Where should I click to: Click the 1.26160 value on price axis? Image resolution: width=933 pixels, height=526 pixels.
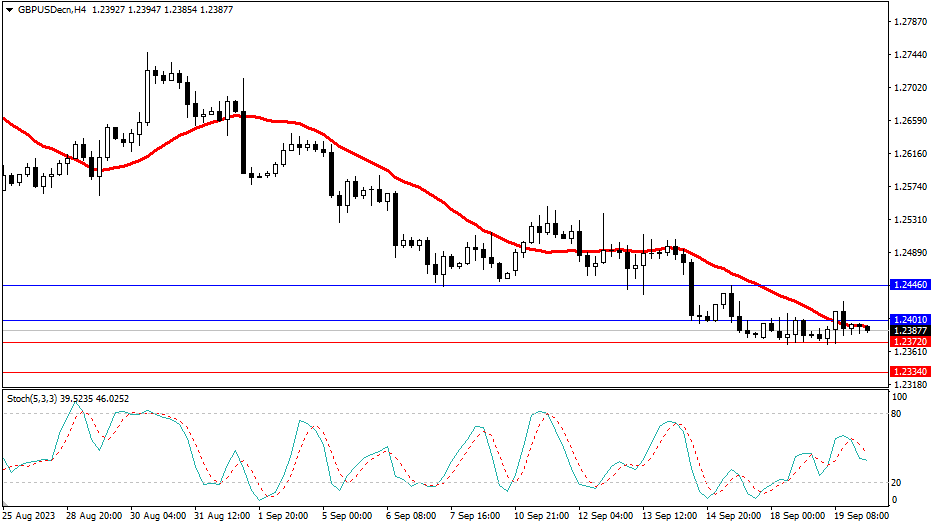pyautogui.click(x=910, y=154)
